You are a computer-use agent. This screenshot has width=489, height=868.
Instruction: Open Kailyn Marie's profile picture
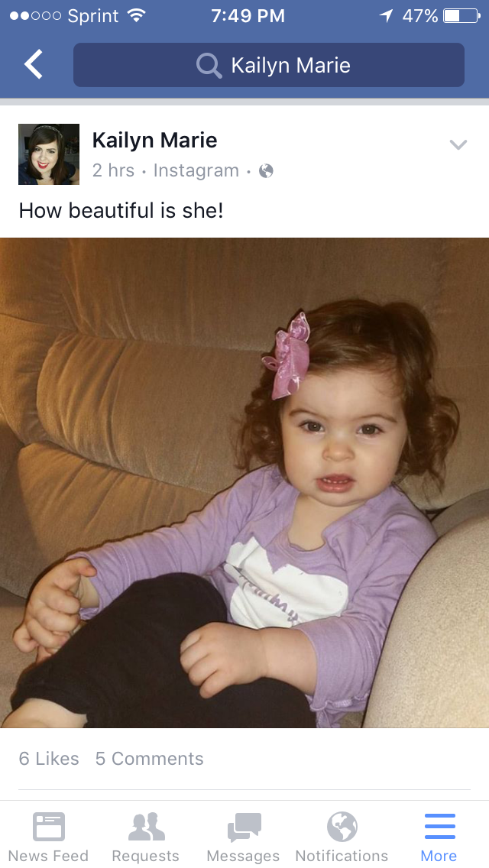pos(49,154)
